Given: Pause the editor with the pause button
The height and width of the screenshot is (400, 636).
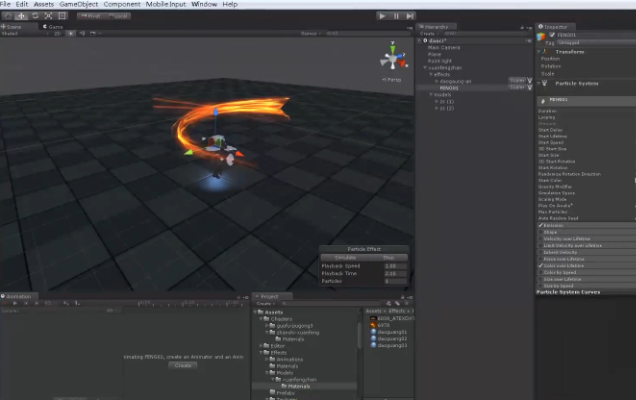Looking at the screenshot, I should point(396,16).
